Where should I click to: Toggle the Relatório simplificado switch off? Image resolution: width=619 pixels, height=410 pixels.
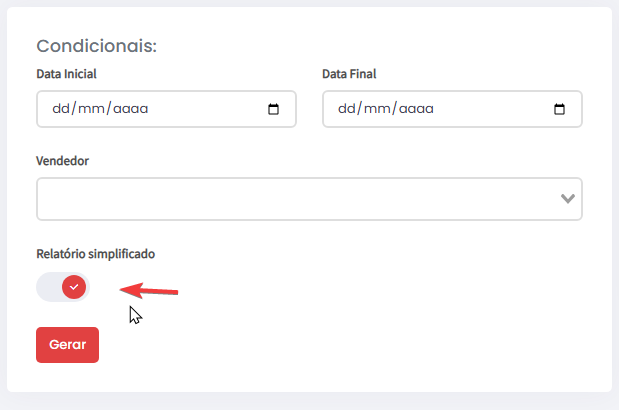click(x=63, y=287)
